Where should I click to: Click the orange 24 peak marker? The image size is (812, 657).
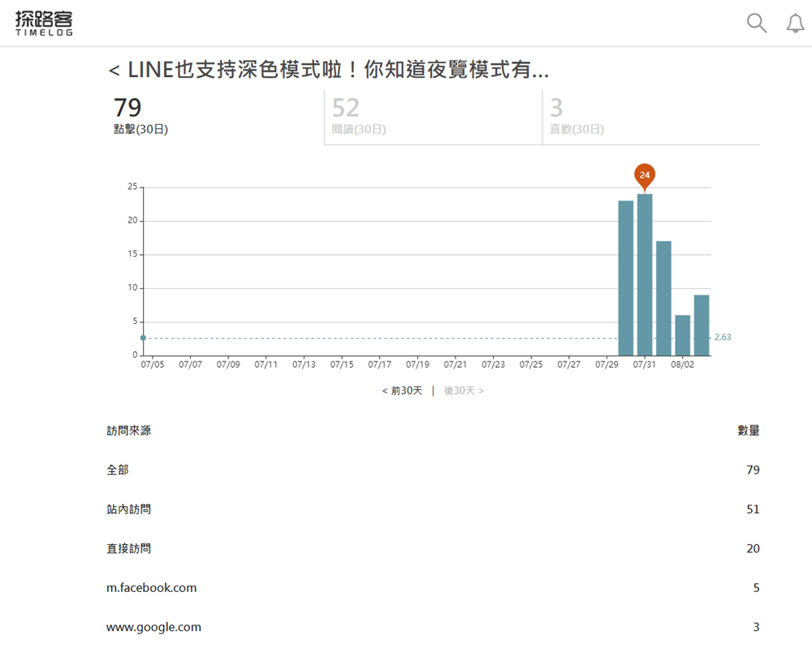(x=644, y=175)
